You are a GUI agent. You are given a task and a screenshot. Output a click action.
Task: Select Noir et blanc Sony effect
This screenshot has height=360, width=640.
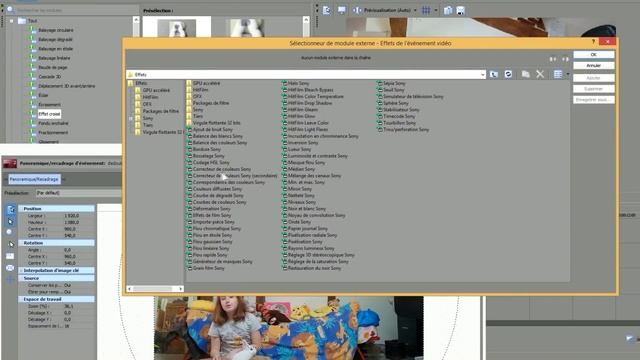click(307, 209)
